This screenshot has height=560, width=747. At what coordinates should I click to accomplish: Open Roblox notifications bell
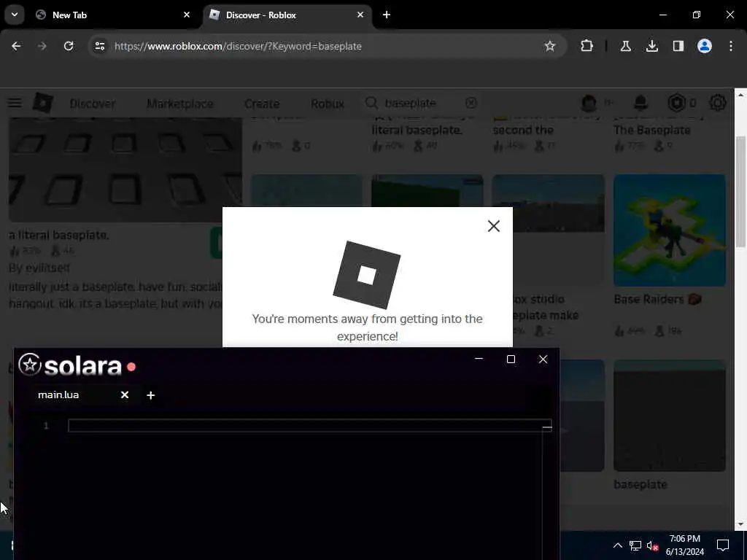(x=640, y=103)
